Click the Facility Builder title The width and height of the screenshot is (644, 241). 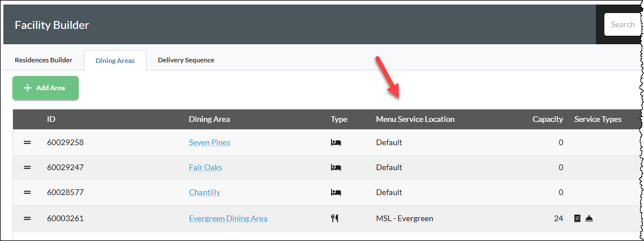[x=52, y=25]
